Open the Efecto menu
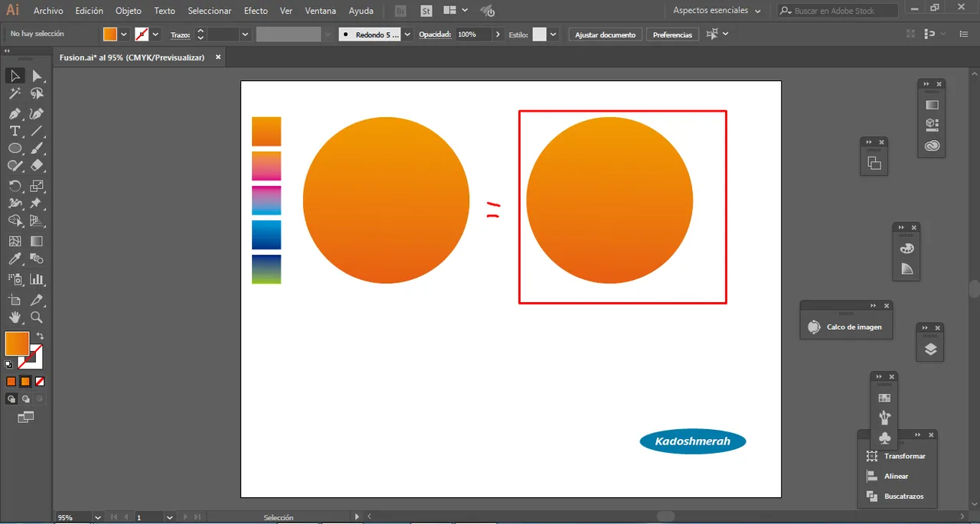Screen dimensions: 980x524 pos(256,11)
